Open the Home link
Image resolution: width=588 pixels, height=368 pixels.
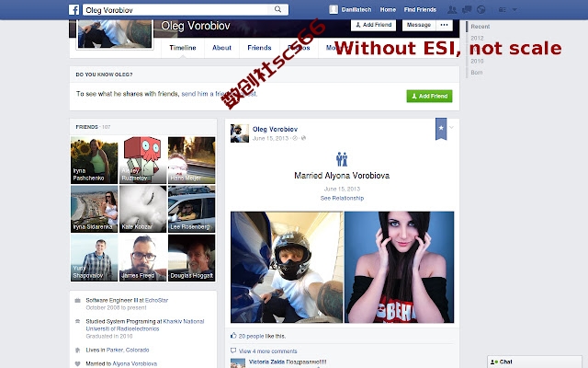(x=388, y=10)
